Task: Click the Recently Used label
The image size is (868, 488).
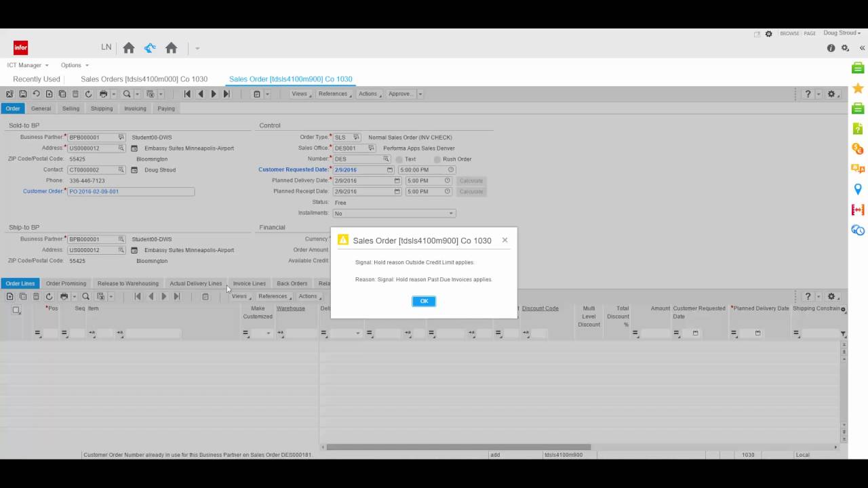Action: 37,79
